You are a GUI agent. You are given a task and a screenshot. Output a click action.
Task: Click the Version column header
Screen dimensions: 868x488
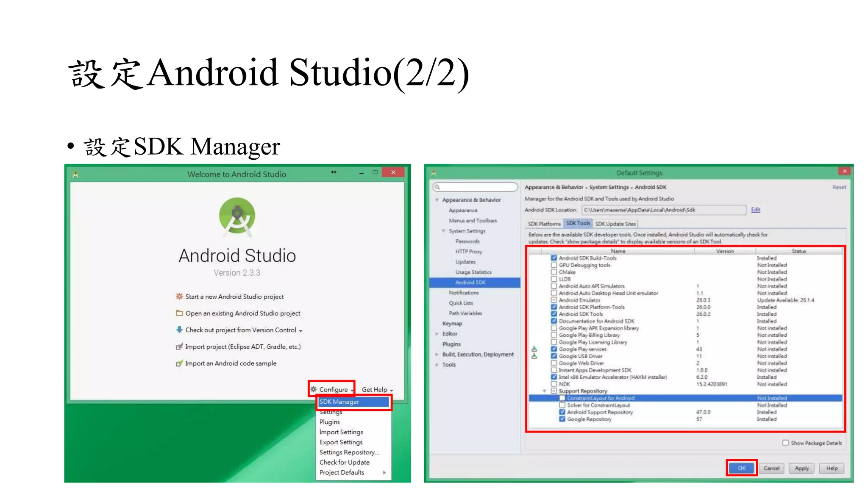725,251
